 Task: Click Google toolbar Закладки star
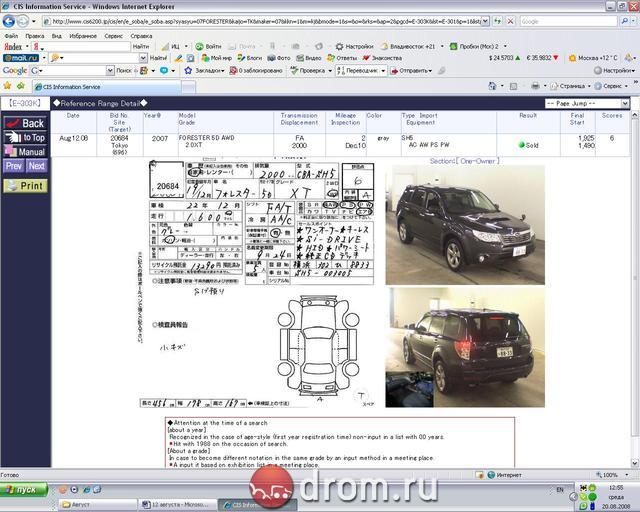point(204,70)
